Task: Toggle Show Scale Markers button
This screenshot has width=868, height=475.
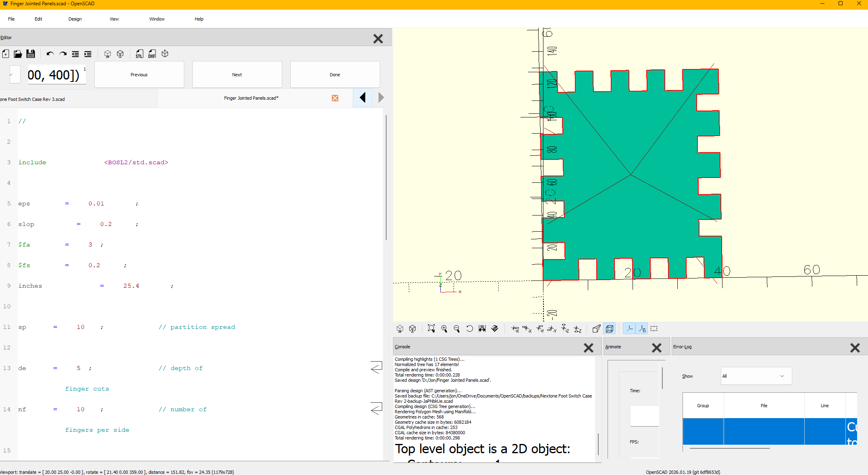Action: pos(642,329)
